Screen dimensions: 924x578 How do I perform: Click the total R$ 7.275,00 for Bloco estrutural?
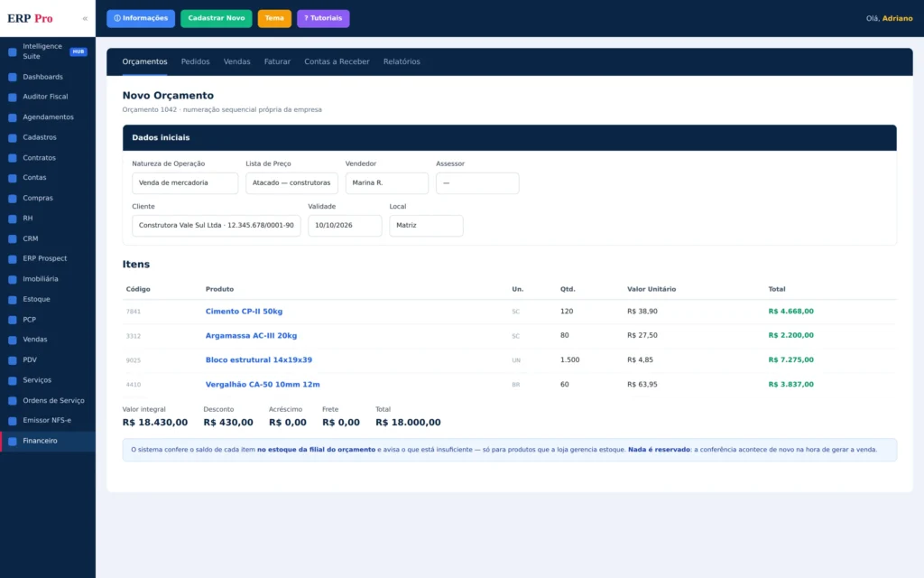[790, 359]
